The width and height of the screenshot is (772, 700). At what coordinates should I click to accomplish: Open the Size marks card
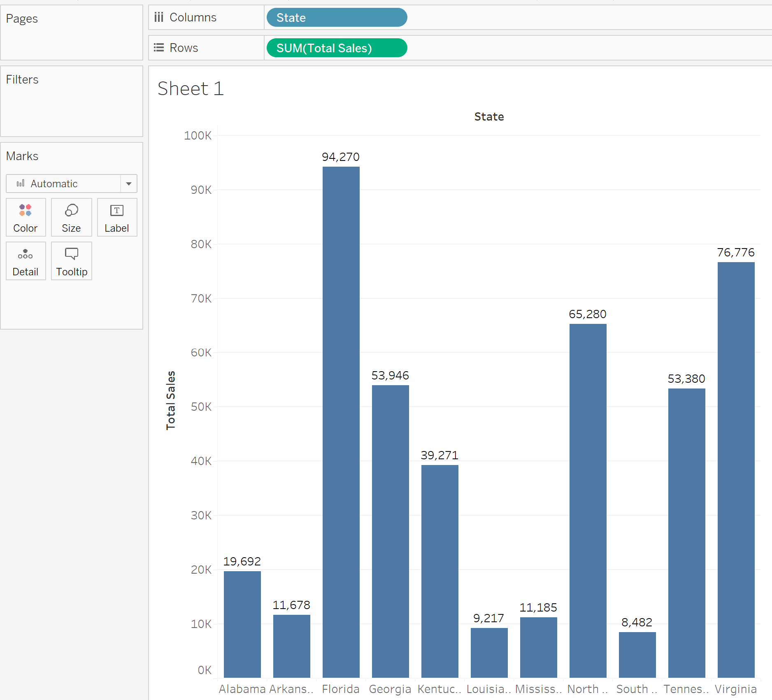point(71,217)
